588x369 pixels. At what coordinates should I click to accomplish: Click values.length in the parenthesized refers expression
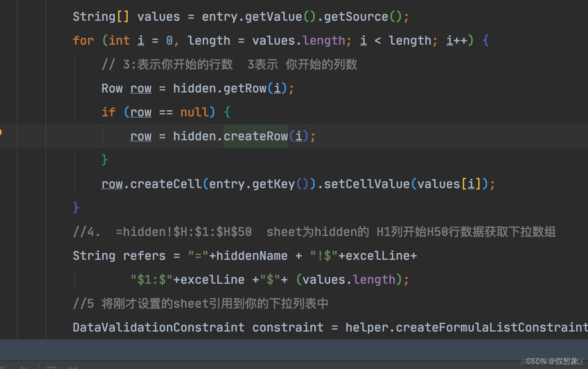coord(349,280)
